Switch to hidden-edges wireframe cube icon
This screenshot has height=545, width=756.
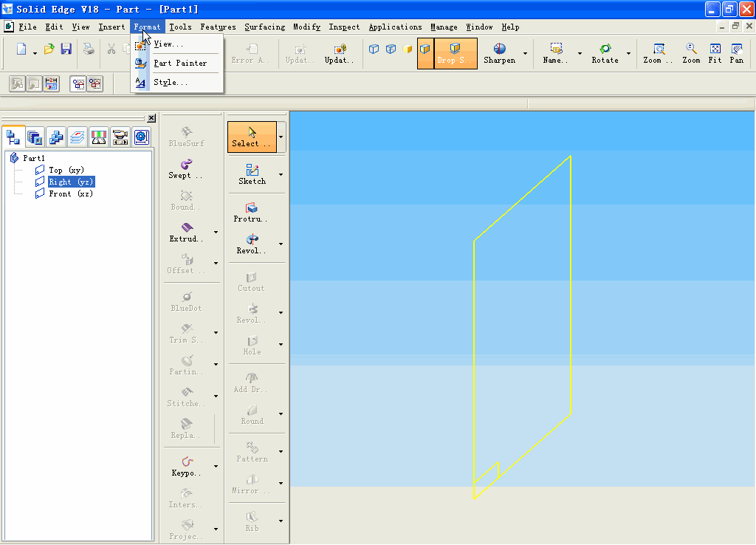click(x=391, y=49)
